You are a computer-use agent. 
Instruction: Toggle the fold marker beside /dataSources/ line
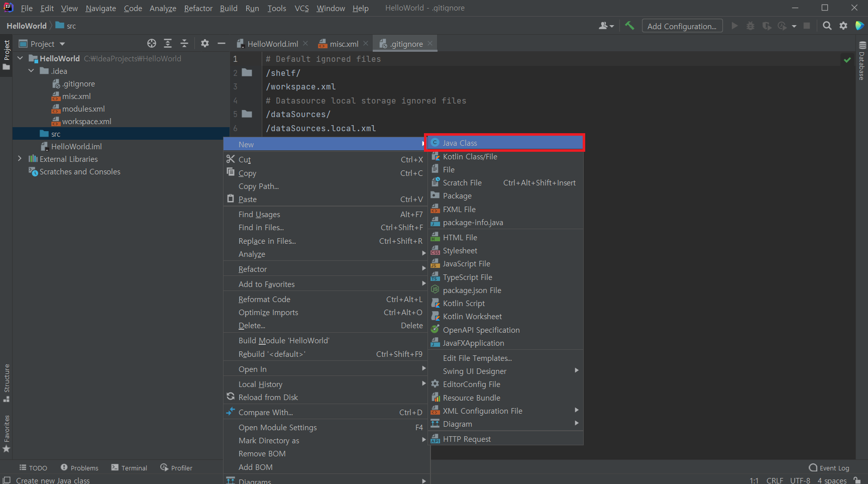(247, 114)
